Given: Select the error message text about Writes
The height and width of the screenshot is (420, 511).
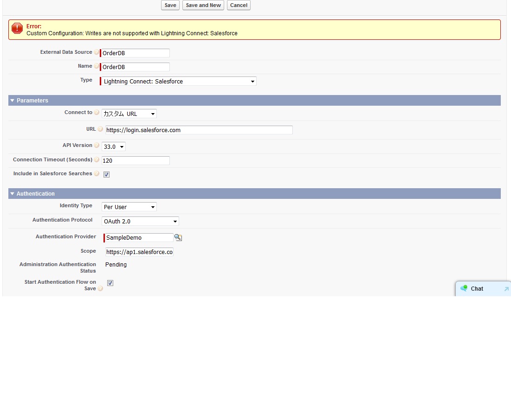Looking at the screenshot, I should 132,33.
